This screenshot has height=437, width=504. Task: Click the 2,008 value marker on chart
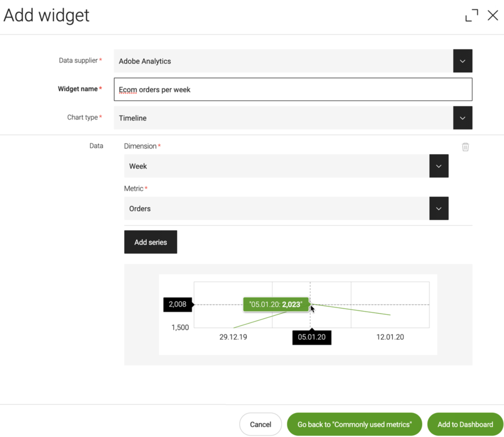pyautogui.click(x=178, y=304)
